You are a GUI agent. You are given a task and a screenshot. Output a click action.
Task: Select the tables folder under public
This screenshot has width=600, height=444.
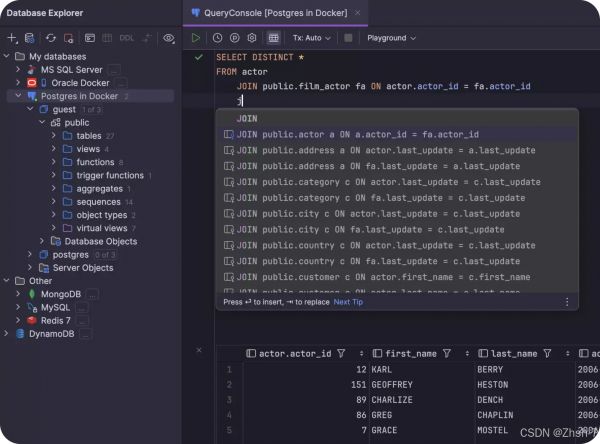click(89, 135)
